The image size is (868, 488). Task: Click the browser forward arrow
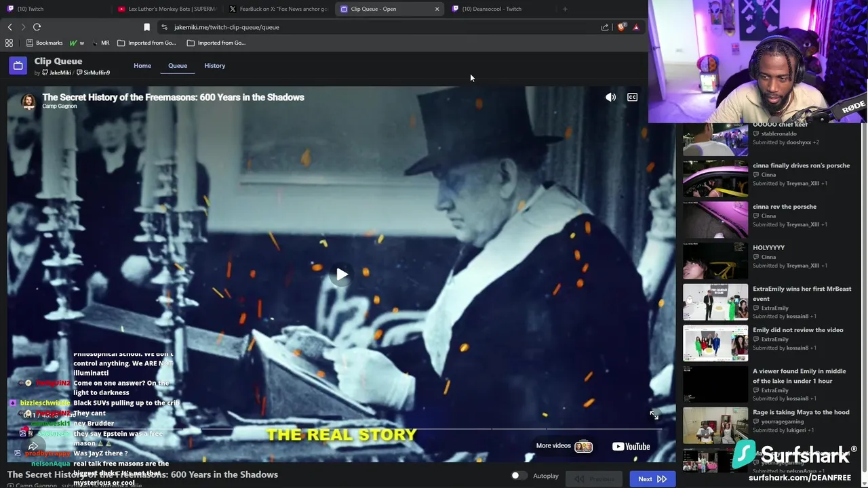point(23,27)
